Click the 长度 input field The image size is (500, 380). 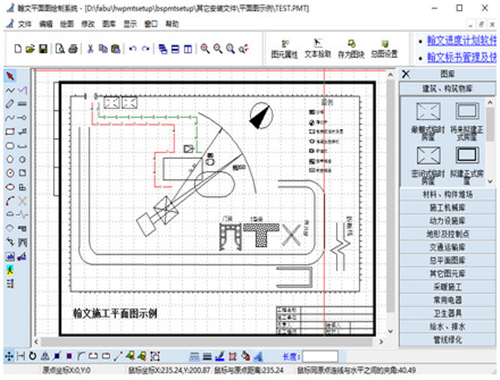coord(320,356)
